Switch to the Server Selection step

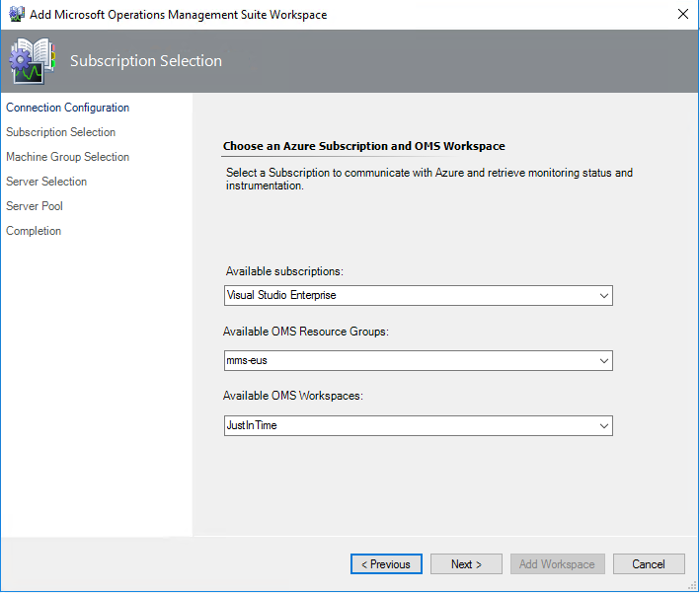click(x=46, y=182)
